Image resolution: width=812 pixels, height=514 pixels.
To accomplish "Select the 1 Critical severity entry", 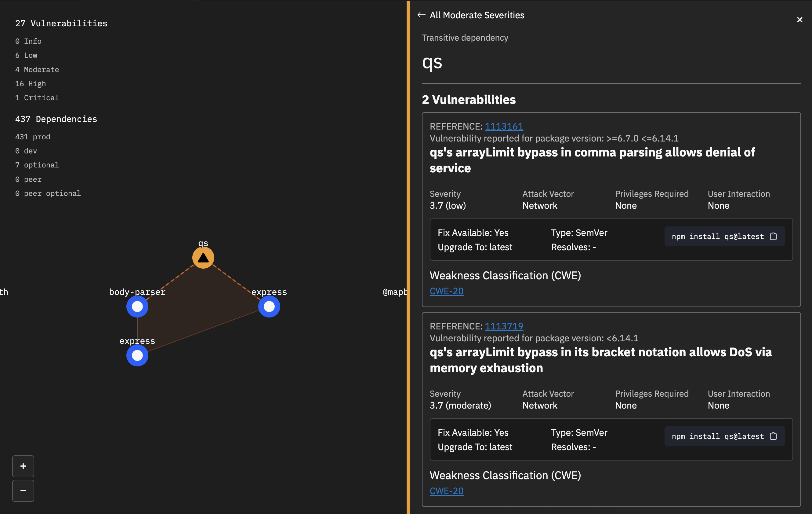I will tap(37, 97).
